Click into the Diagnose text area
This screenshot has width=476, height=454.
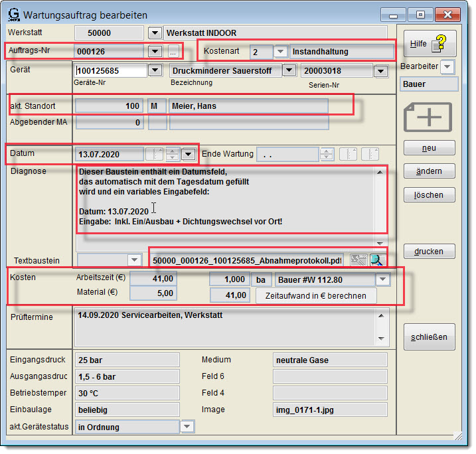coord(226,199)
